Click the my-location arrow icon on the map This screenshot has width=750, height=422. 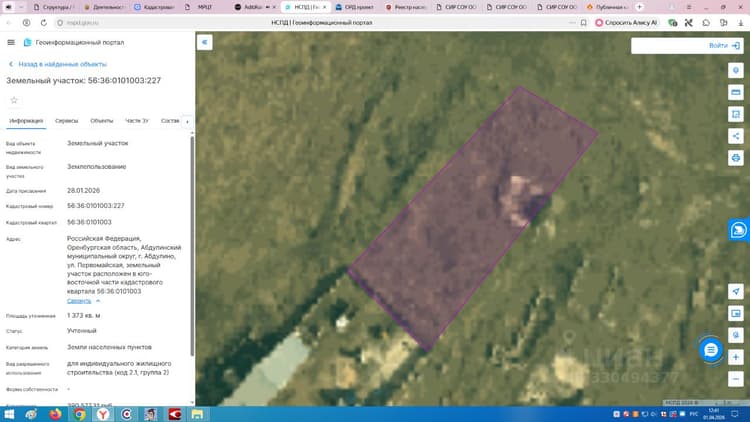click(736, 291)
